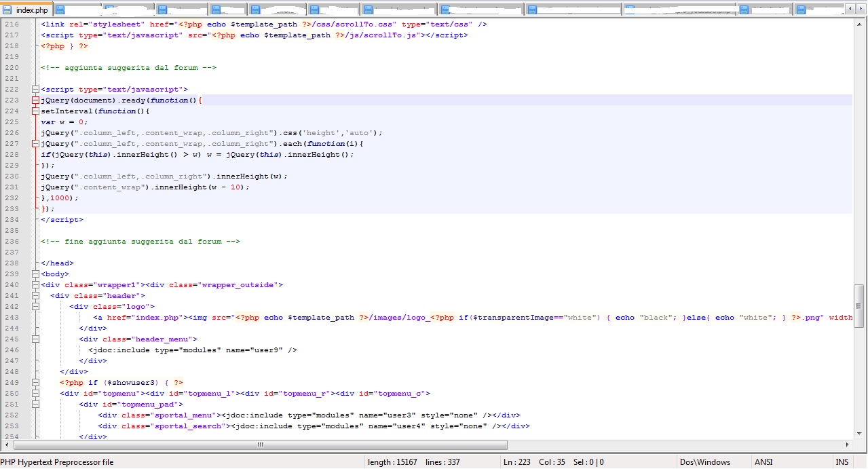Click line number 216 in the margin

12,24
